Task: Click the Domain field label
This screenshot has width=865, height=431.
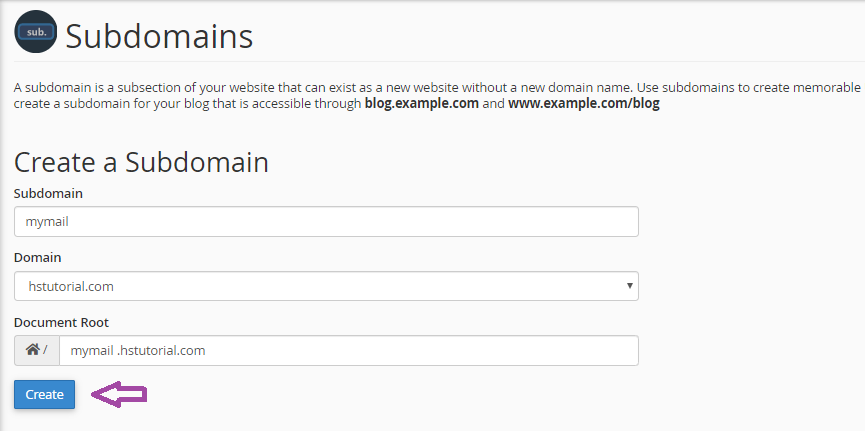Action: coord(37,257)
